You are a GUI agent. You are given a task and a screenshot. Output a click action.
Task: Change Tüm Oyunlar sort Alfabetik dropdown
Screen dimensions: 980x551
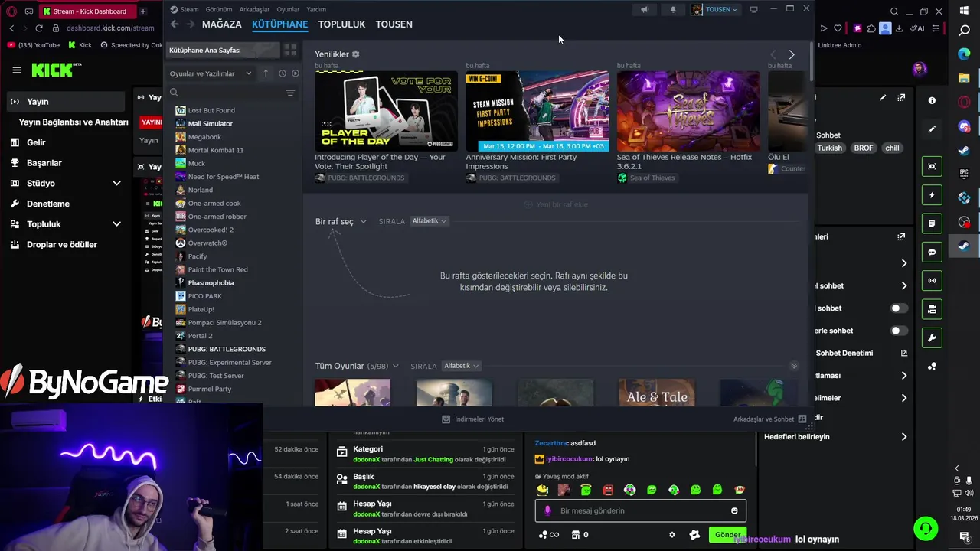(461, 366)
